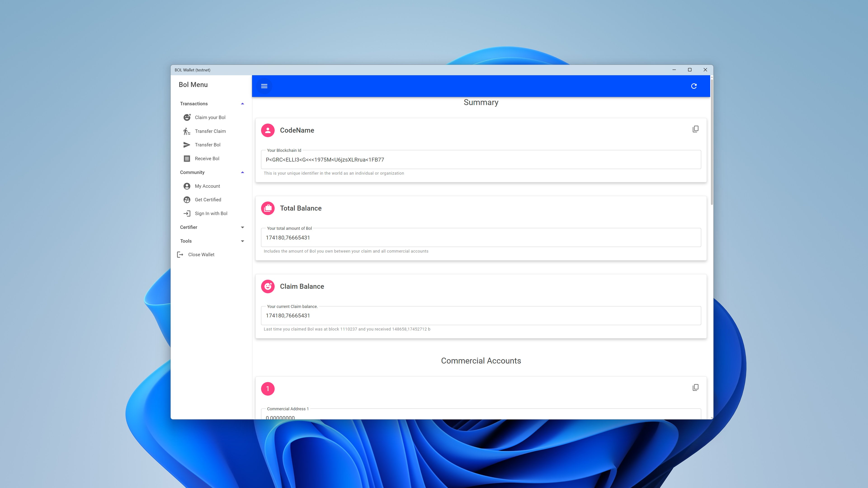Copy the CodeName blockchain id
This screenshot has width=868, height=488.
coord(695,129)
